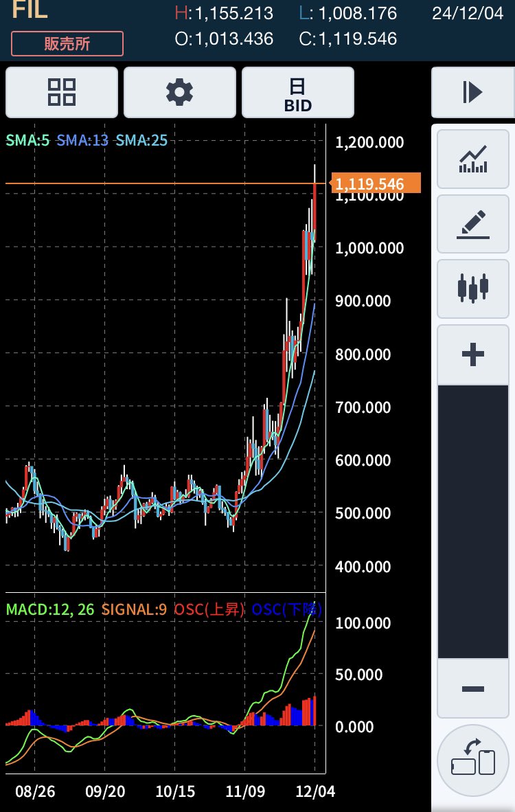Select the SMA:25 indicator label

pos(141,140)
